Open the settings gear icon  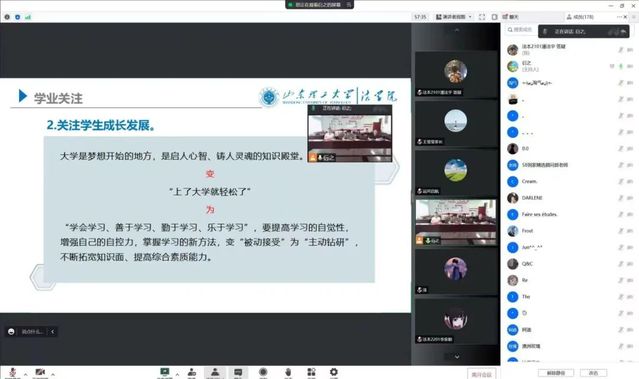click(x=334, y=372)
